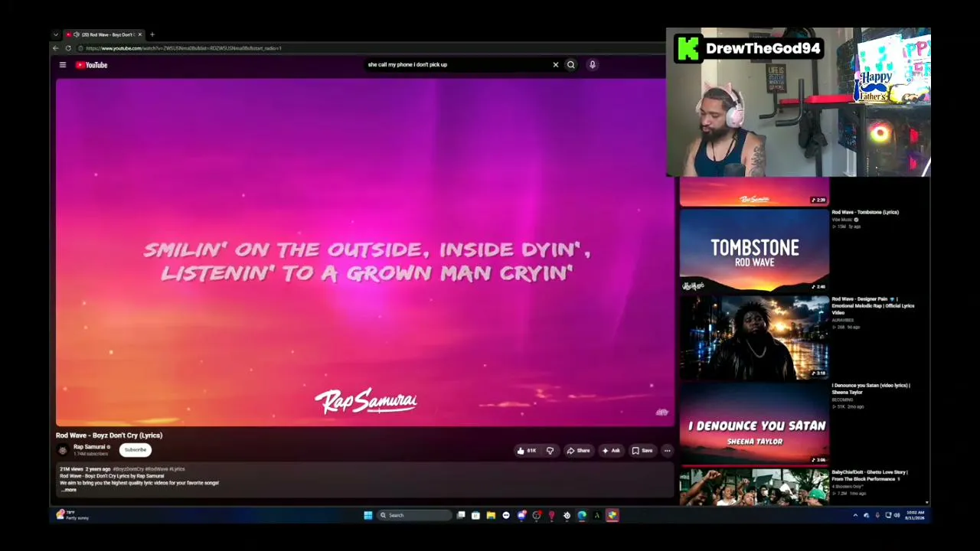Open File Explorer from the taskbar
The height and width of the screenshot is (551, 980).
[x=491, y=515]
